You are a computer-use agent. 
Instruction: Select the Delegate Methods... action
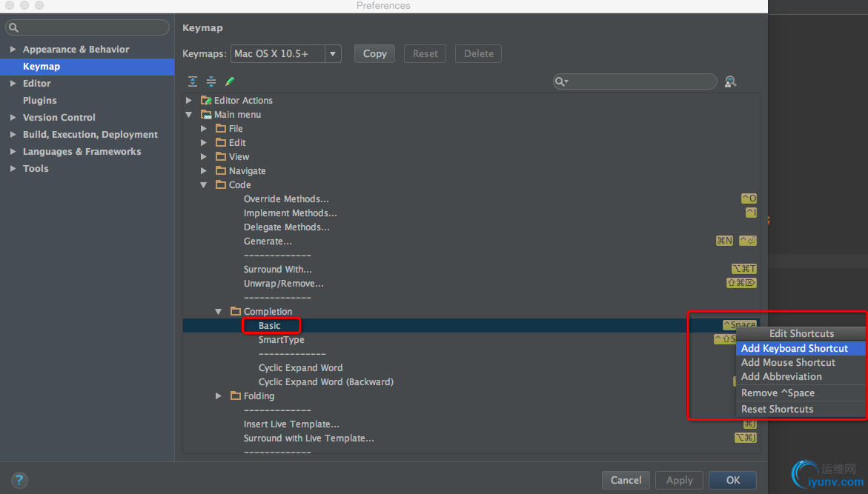[x=287, y=227]
